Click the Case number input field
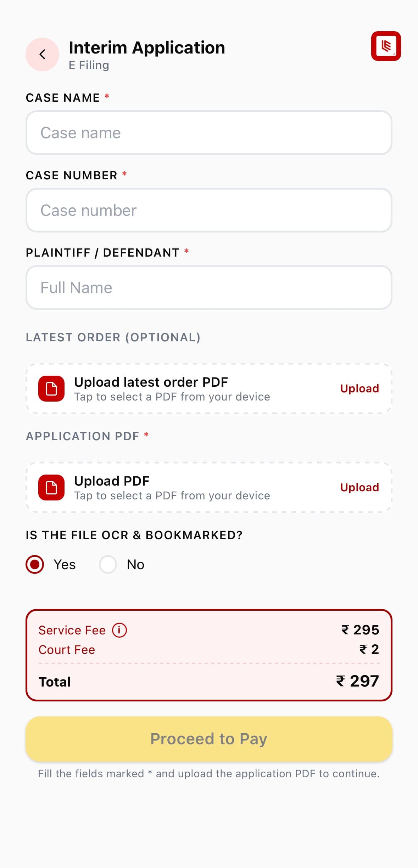This screenshot has height=868, width=418. (209, 210)
